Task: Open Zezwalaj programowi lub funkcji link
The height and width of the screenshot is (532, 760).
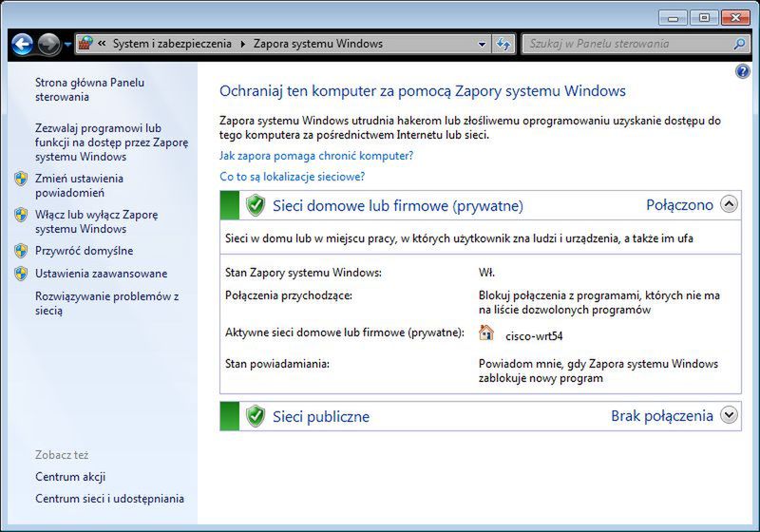Action: [x=111, y=142]
